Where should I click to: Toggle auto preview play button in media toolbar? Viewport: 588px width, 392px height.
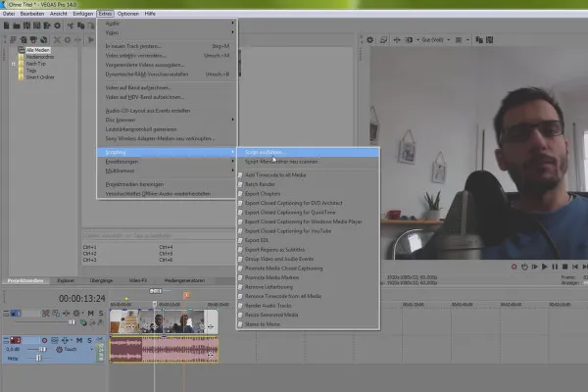[x=91, y=40]
